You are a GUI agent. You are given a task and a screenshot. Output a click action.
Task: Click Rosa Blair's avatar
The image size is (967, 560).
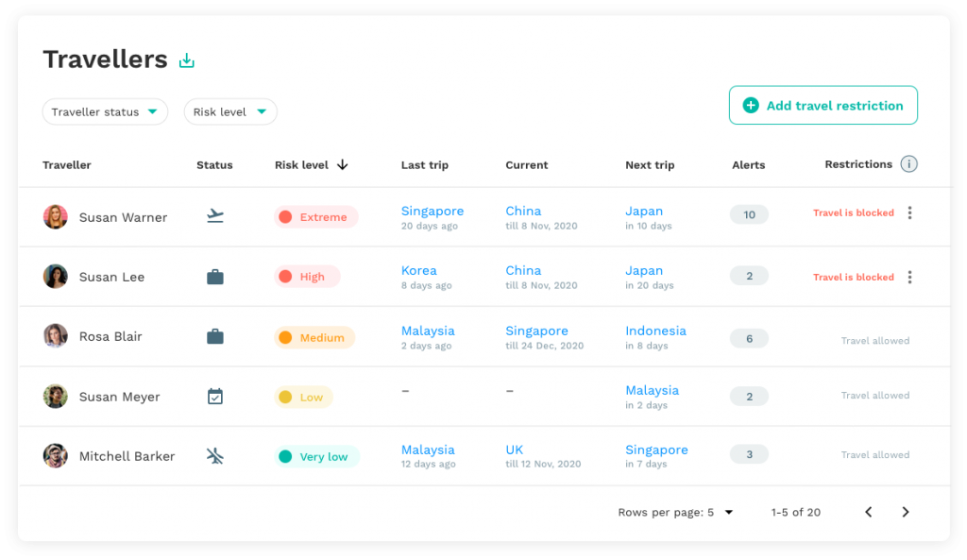tap(56, 336)
